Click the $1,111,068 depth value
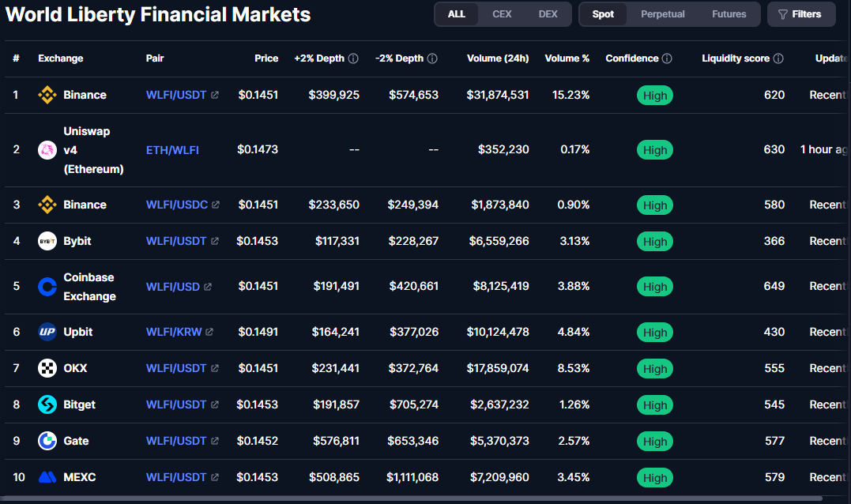 point(412,477)
